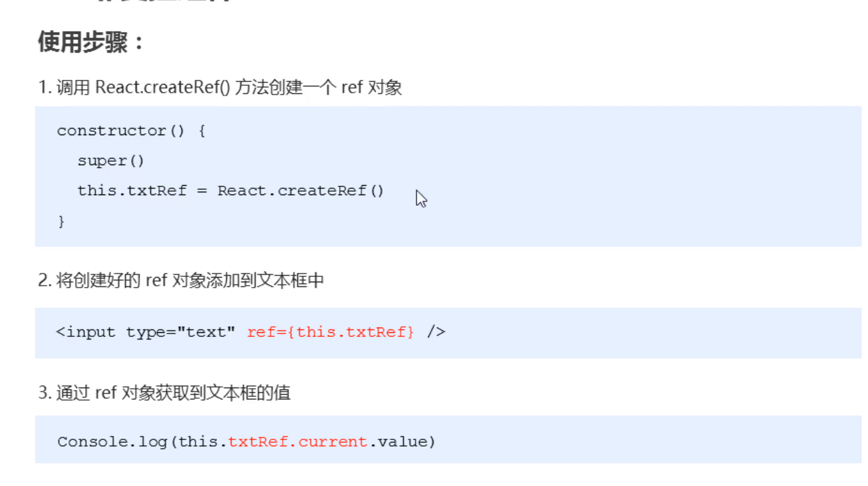This screenshot has height=486, width=868.
Task: Click the equals sign in the txtRef assignment
Action: pos(202,190)
